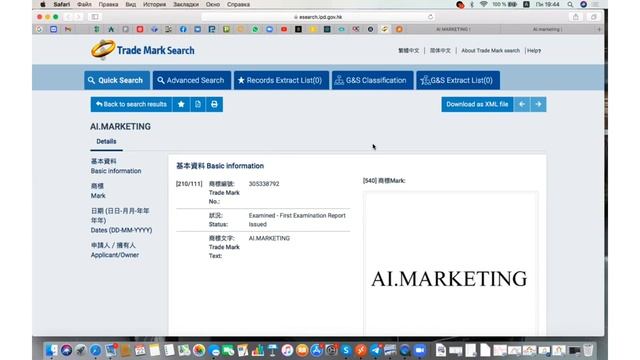Open the Trash in the Dock
The height and width of the screenshot is (360, 640).
[x=588, y=350]
